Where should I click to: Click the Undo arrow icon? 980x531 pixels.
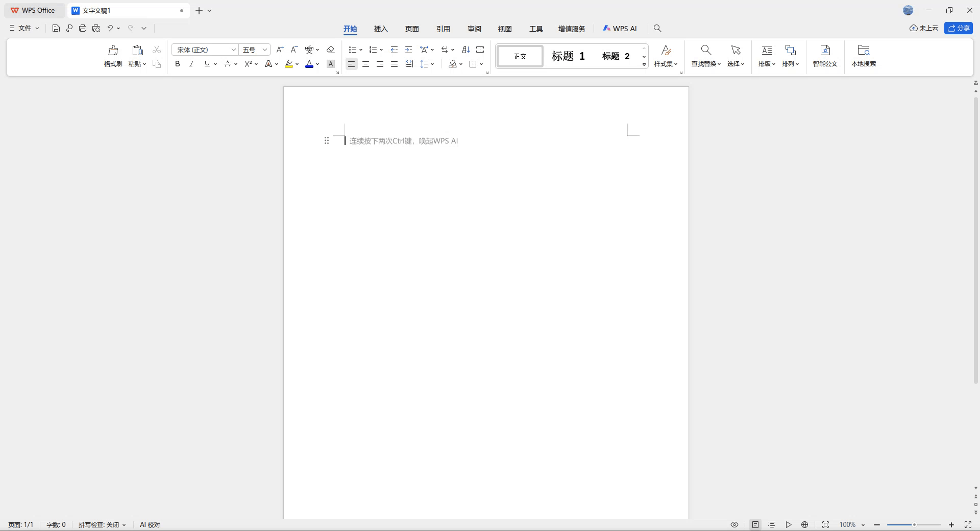pyautogui.click(x=110, y=29)
